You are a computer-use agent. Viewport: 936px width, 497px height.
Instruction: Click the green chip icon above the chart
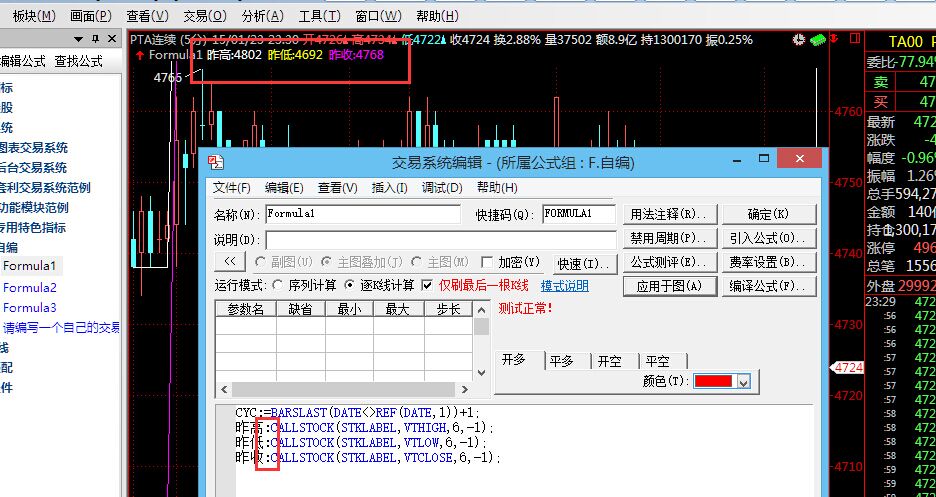click(817, 40)
